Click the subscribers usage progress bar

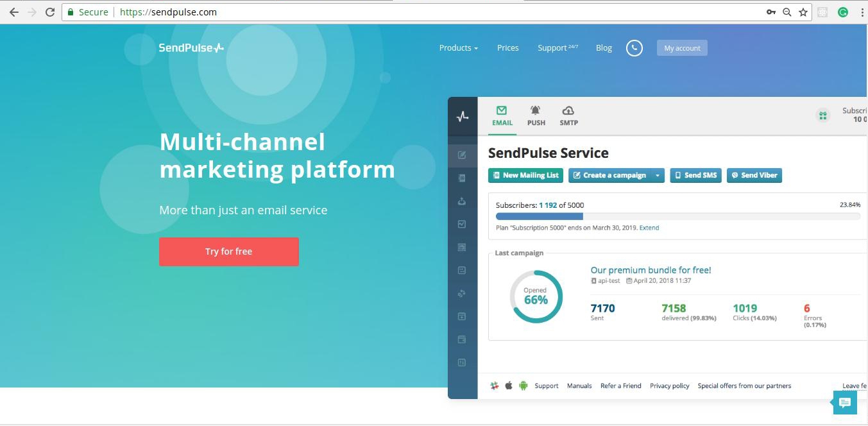[x=678, y=216]
